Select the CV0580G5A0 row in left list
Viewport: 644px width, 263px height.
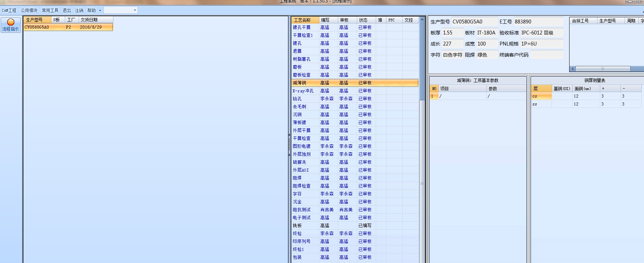click(68, 27)
